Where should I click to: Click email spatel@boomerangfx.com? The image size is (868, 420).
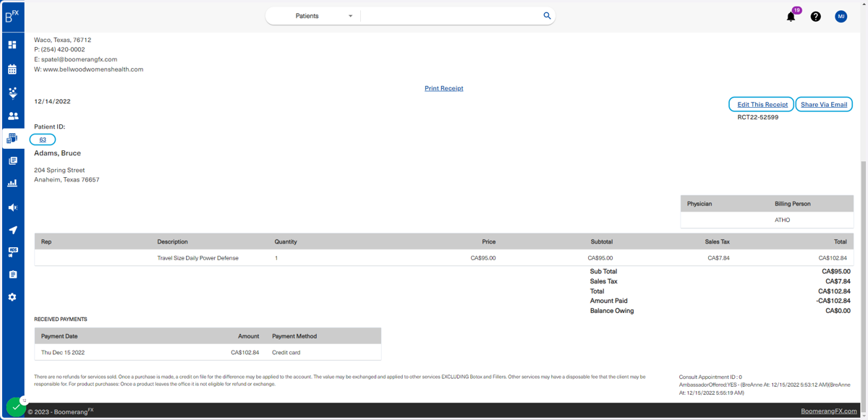coord(79,59)
